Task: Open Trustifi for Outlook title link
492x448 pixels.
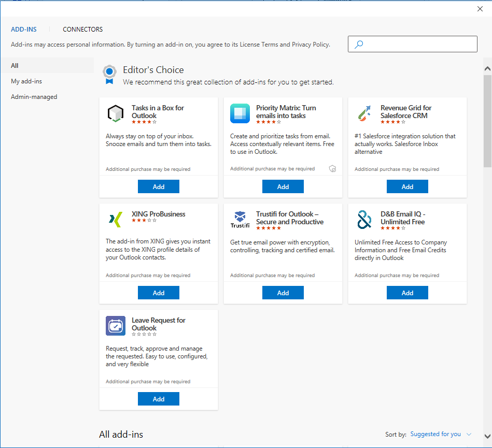Action: 290,218
